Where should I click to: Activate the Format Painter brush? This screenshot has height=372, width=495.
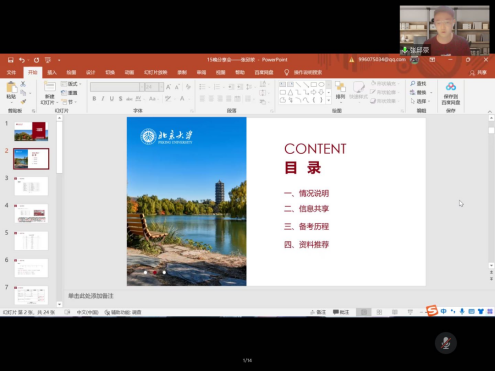pos(23,101)
